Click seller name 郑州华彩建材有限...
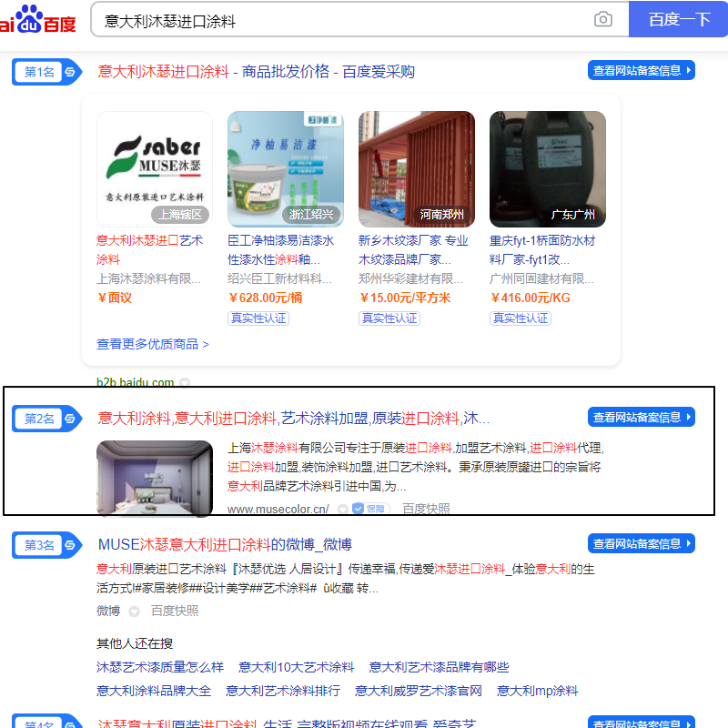 (x=410, y=278)
